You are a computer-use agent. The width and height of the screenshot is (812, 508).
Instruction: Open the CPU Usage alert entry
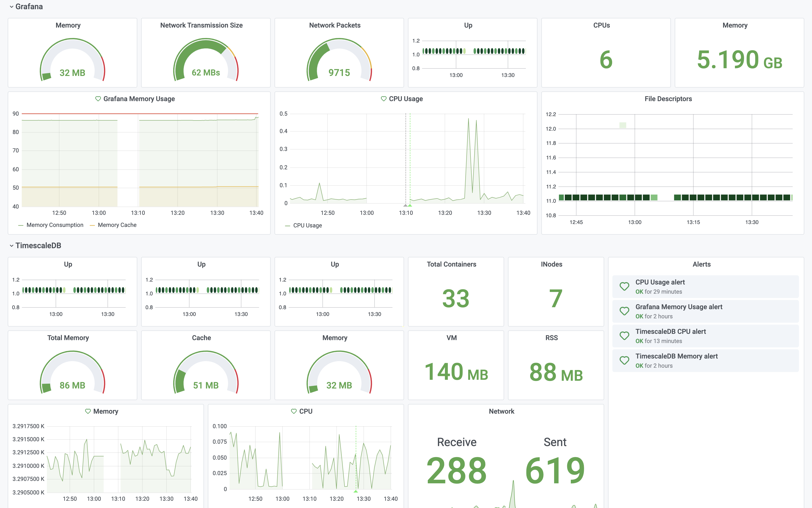click(705, 287)
